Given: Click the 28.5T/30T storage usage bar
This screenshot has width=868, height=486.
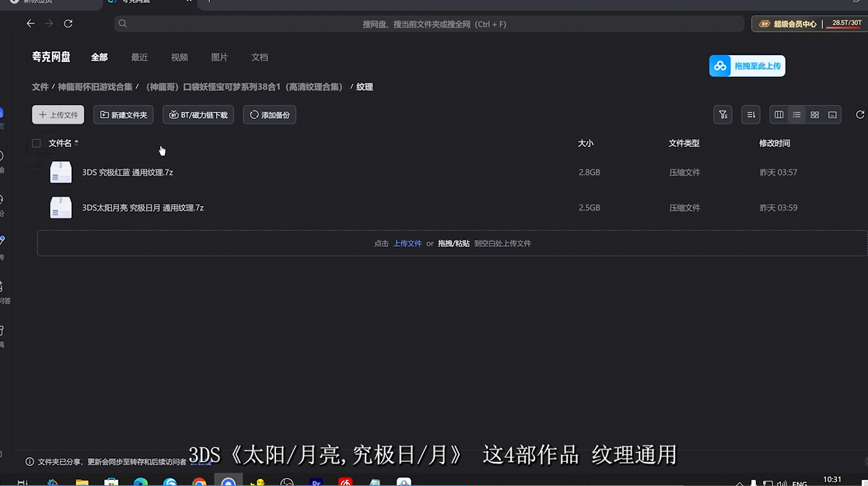Looking at the screenshot, I should click(x=845, y=23).
